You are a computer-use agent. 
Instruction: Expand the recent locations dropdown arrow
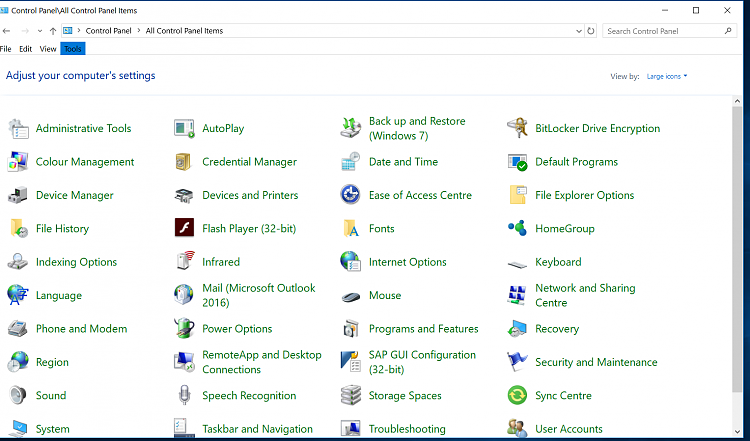click(40, 31)
